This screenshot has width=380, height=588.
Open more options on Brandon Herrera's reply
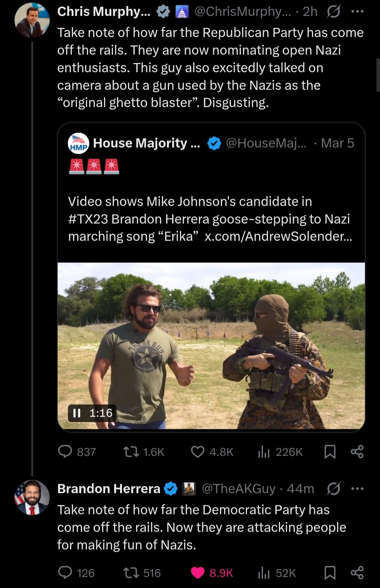(x=357, y=488)
